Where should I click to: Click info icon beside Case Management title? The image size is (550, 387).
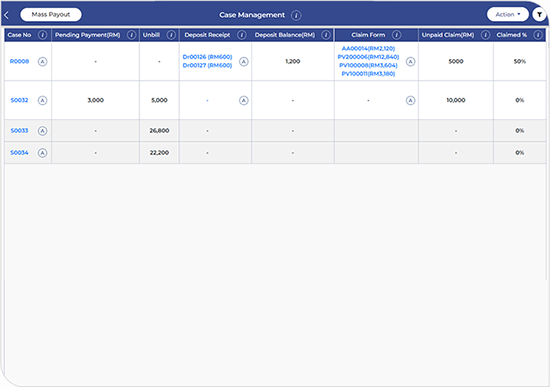(296, 15)
